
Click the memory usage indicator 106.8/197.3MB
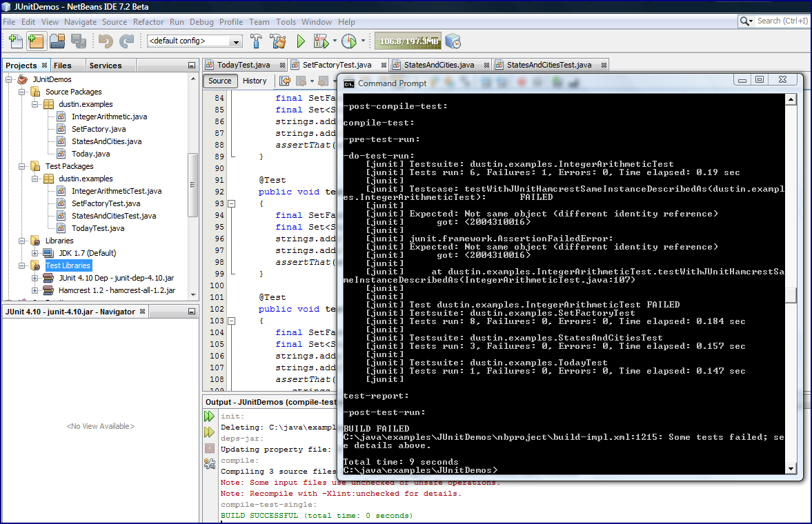pos(408,41)
